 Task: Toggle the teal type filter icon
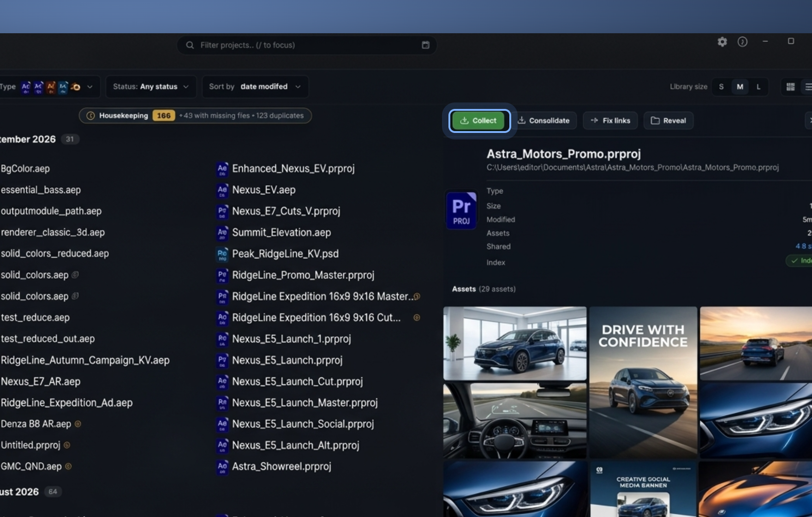pyautogui.click(x=63, y=87)
